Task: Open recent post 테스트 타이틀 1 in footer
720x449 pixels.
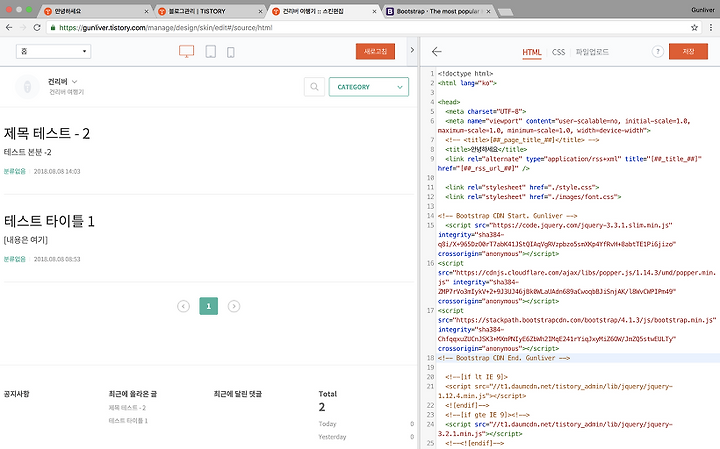Action: (128, 421)
